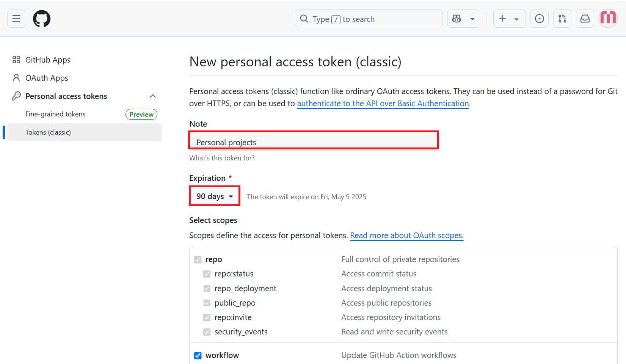Open GitHub Copilot chat icon

click(457, 19)
